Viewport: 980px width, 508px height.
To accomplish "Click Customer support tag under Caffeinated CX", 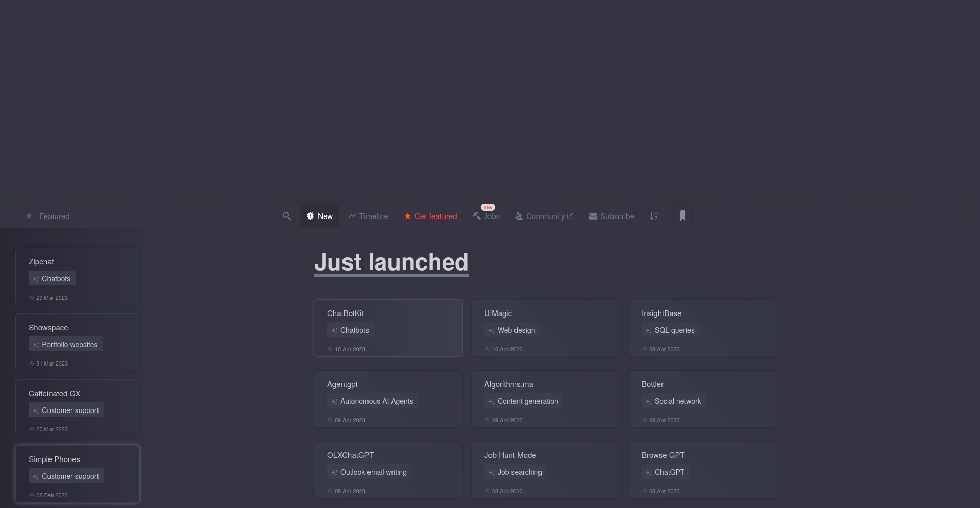I will pos(66,410).
